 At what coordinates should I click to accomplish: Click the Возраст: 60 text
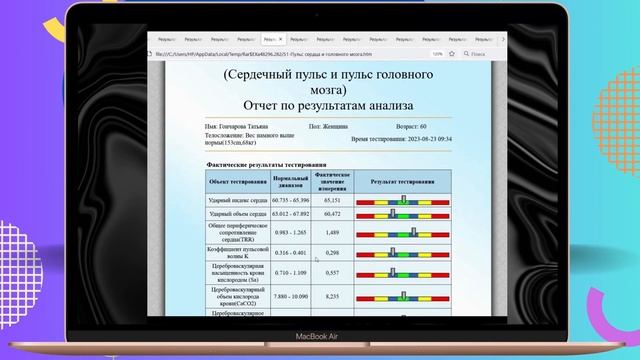coord(411,127)
